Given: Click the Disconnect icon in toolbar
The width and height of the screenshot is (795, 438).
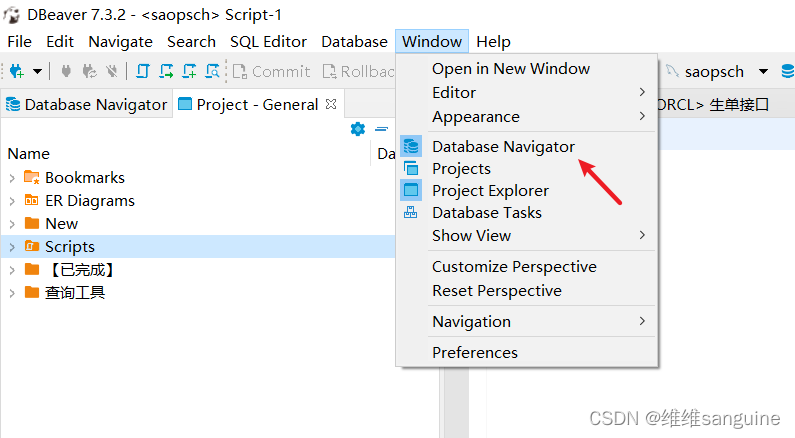Looking at the screenshot, I should [x=112, y=71].
